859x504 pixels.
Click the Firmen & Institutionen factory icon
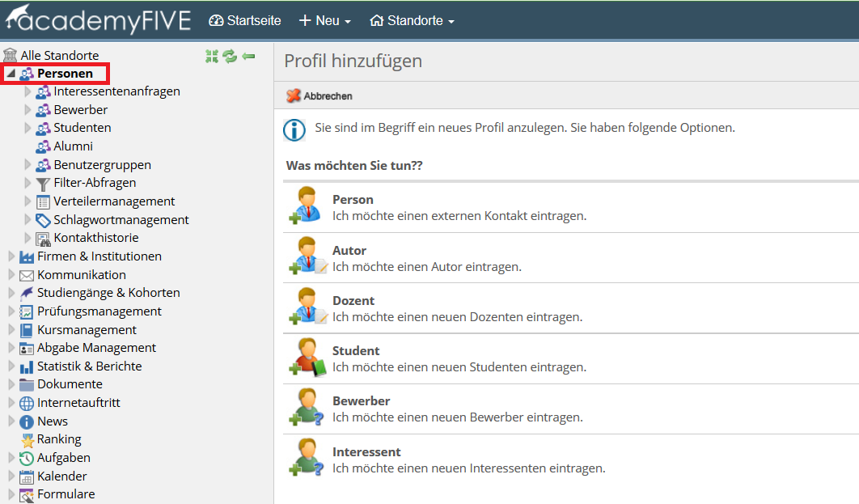click(x=27, y=257)
